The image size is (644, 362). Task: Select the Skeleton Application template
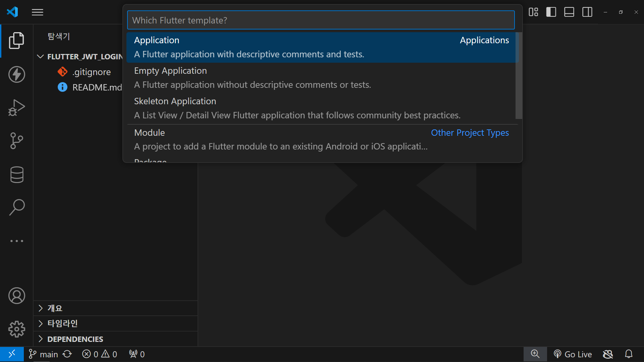[x=321, y=108]
